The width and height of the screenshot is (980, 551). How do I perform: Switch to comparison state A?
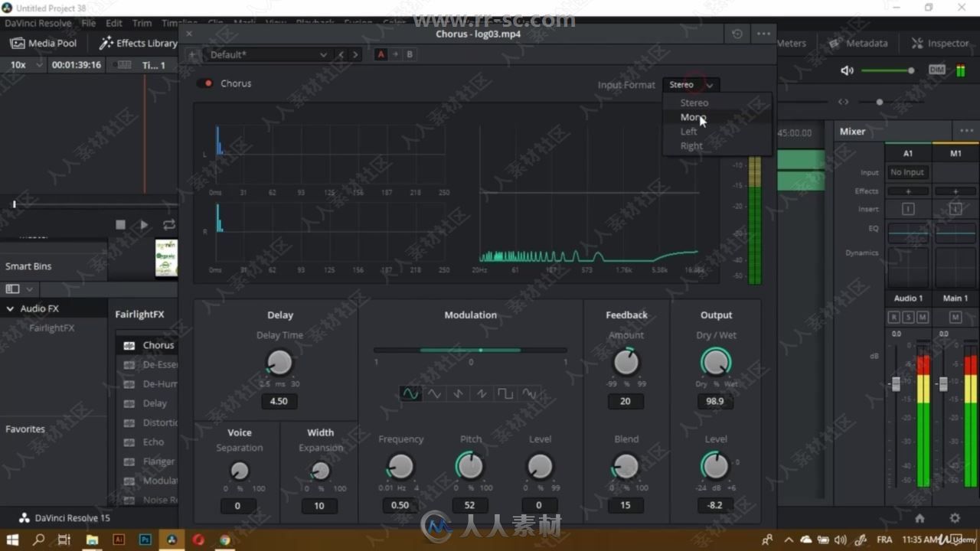[x=381, y=54]
